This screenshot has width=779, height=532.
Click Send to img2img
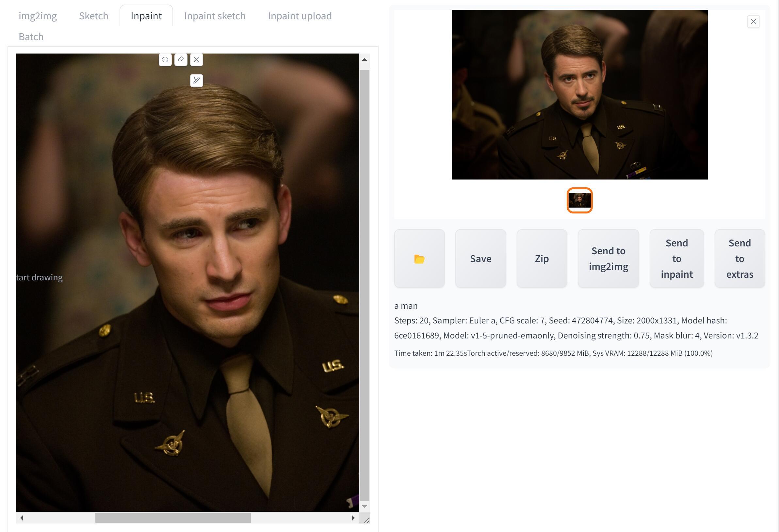click(x=608, y=258)
